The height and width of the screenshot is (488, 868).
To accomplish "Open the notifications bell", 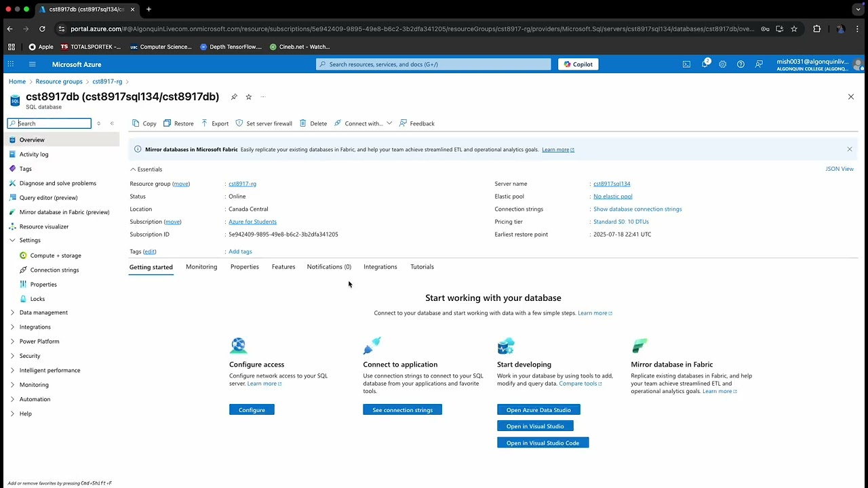I will pos(705,64).
